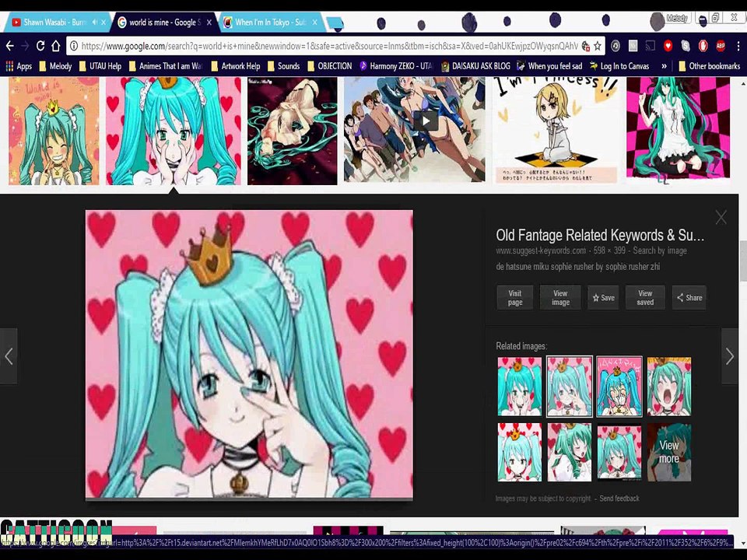Open the Sounds bookmarks folder
The height and width of the screenshot is (560, 747).
[x=283, y=66]
